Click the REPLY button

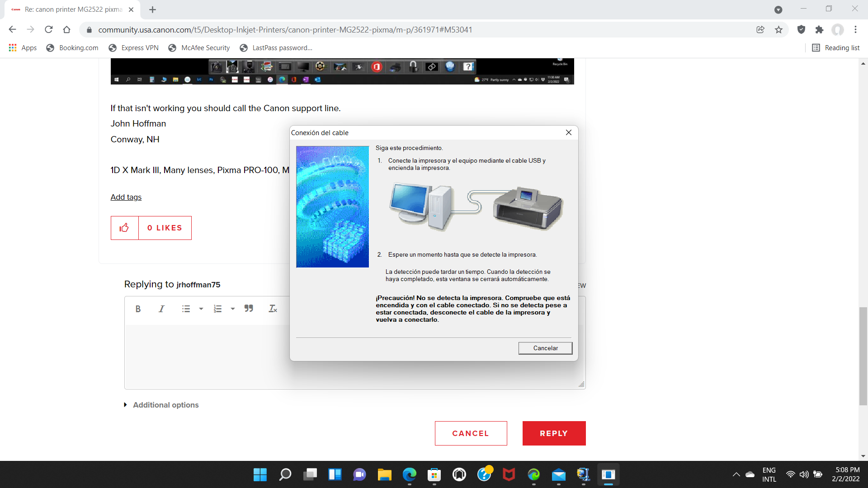point(554,432)
